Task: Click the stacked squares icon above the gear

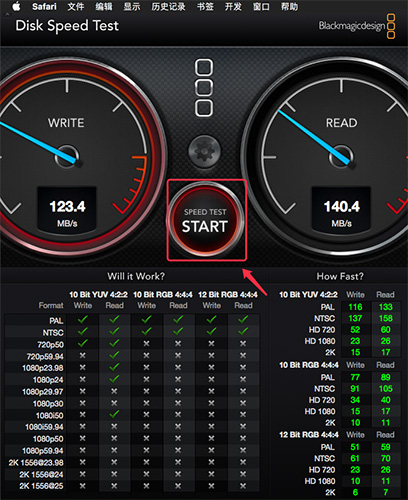Action: click(x=204, y=88)
